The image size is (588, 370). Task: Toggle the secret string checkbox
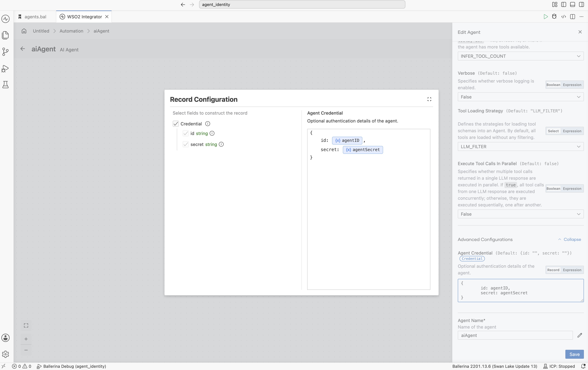pyautogui.click(x=186, y=144)
